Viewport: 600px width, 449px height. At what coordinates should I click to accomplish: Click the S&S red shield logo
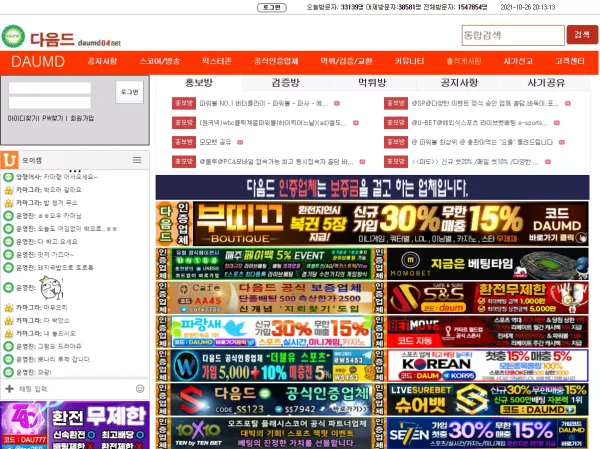(405, 298)
